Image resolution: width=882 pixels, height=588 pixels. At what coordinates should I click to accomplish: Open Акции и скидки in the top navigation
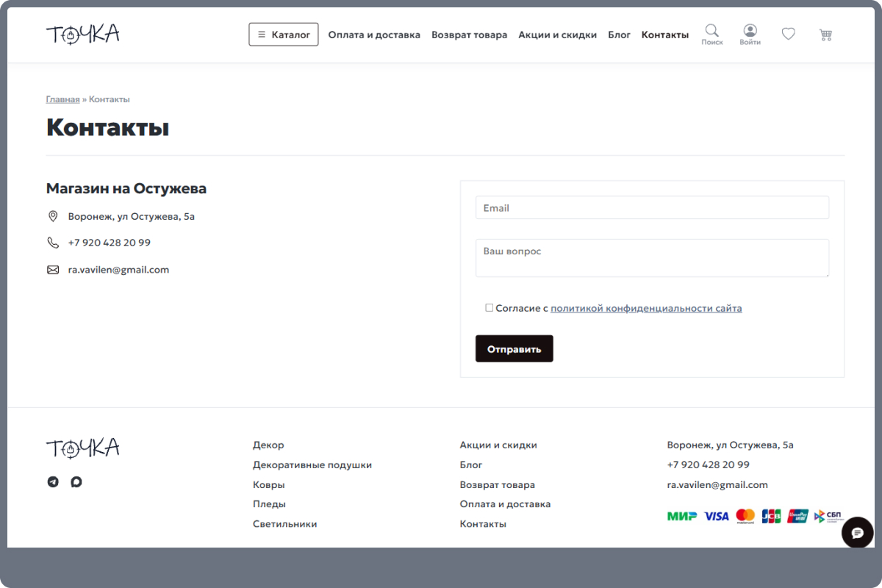click(557, 35)
